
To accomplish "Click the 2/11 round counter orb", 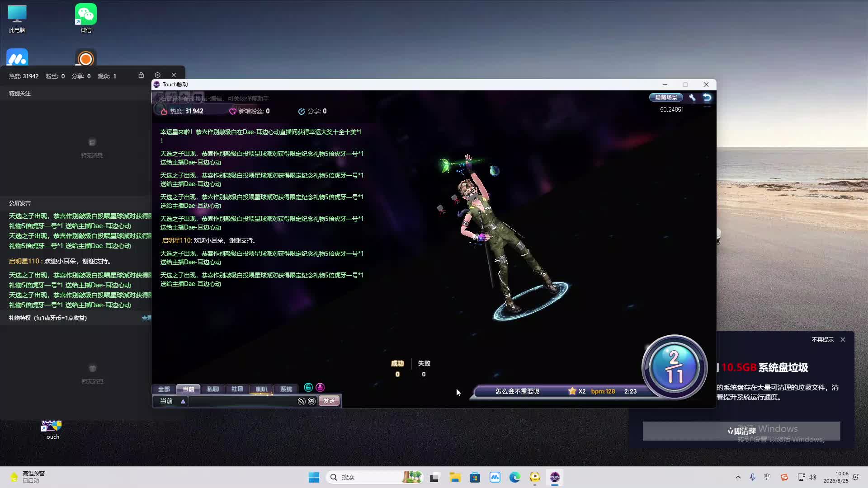I will 675,367.
